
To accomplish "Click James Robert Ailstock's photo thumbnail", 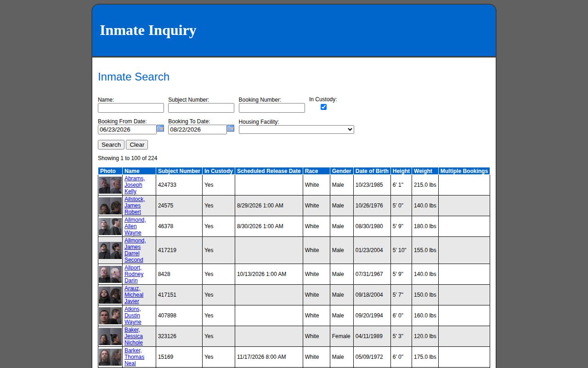I will pyautogui.click(x=110, y=206).
